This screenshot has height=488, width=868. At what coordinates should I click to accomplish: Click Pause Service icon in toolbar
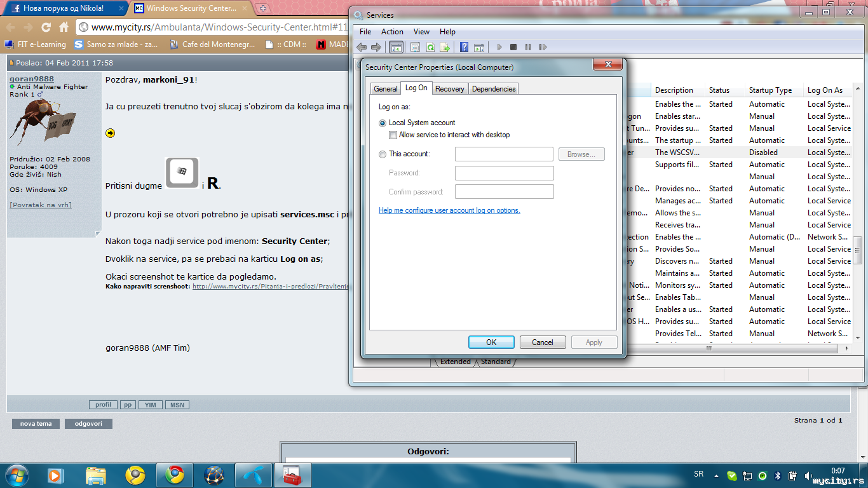pos(528,47)
